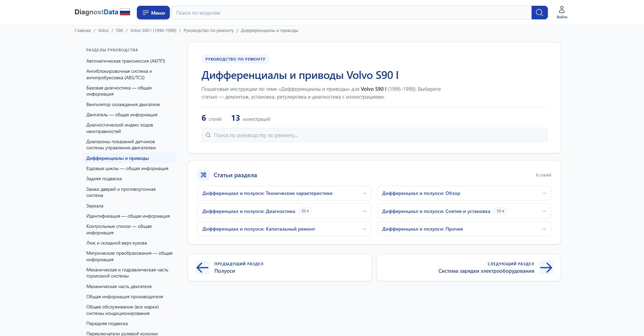Click the blue search magnifier button
This screenshot has width=644, height=336.
(539, 13)
